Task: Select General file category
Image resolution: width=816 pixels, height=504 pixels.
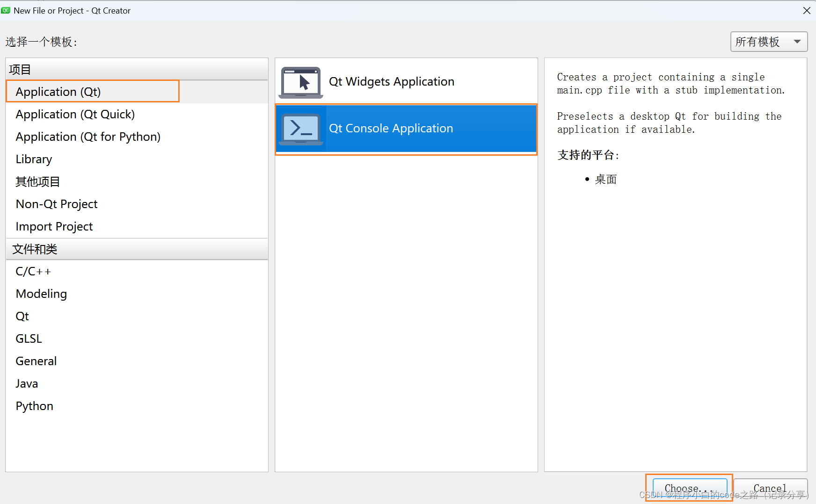Action: click(x=137, y=361)
